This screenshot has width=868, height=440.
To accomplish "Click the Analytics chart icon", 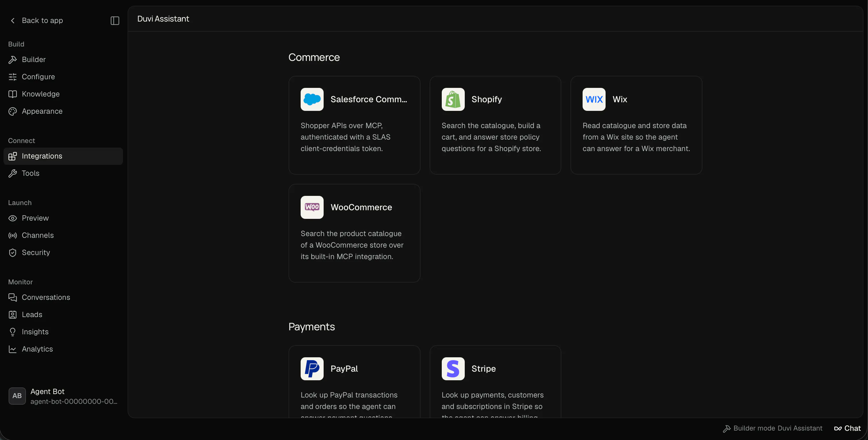I will point(12,349).
